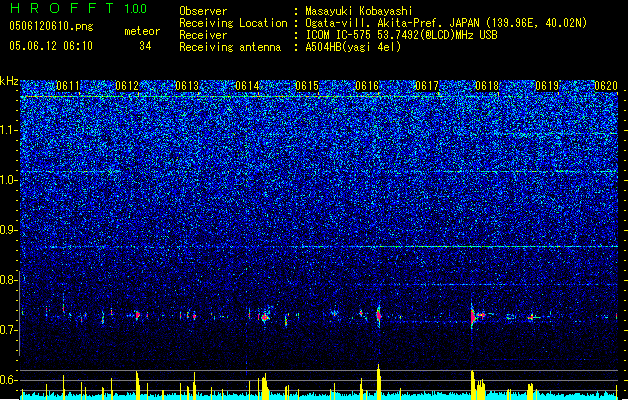Click the large meteor echo near 0618

point(473,317)
